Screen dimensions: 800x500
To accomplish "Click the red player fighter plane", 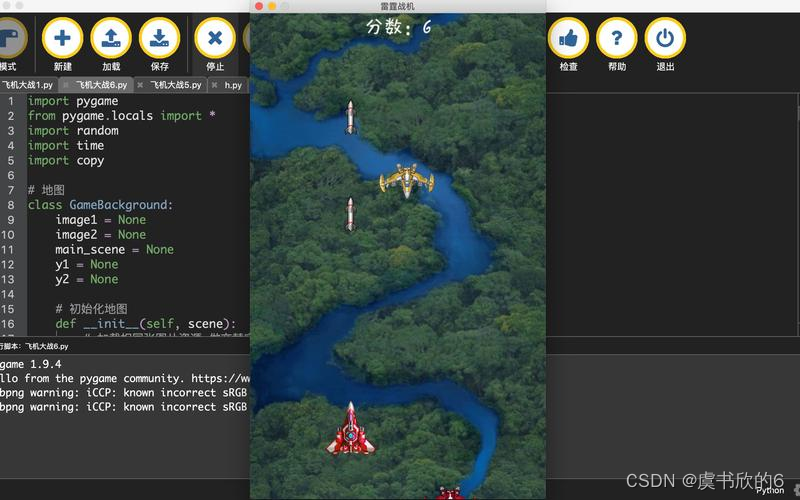I will click(x=351, y=429).
